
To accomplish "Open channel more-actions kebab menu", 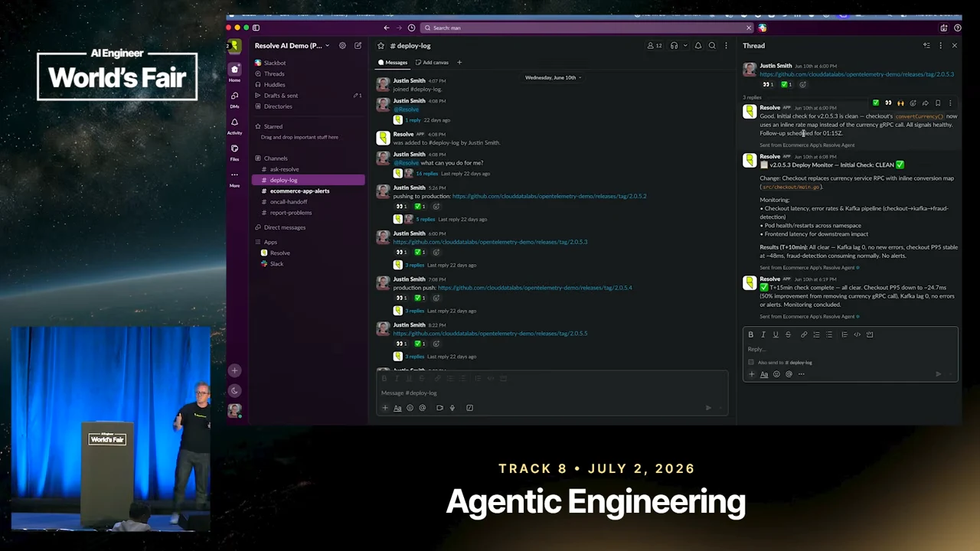I will click(x=726, y=46).
